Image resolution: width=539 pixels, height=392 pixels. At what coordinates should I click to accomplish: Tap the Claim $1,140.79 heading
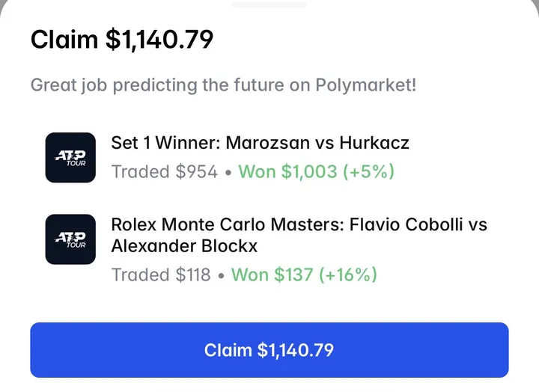[x=122, y=40]
